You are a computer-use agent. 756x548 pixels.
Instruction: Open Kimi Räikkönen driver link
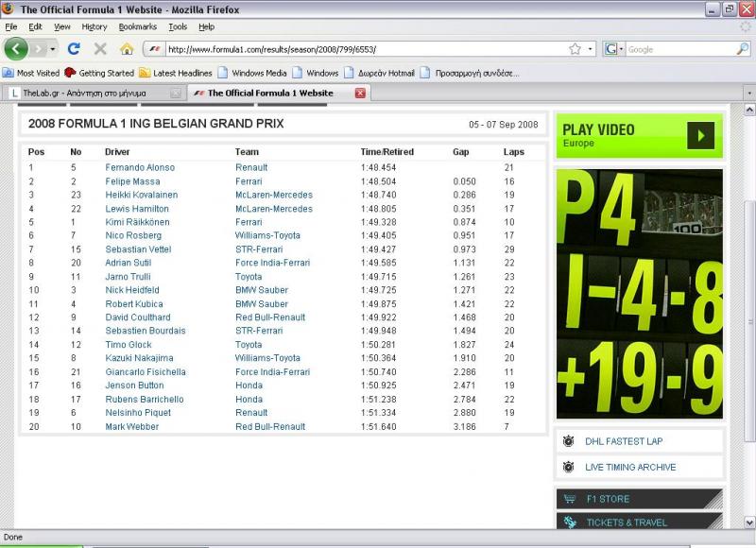[137, 222]
